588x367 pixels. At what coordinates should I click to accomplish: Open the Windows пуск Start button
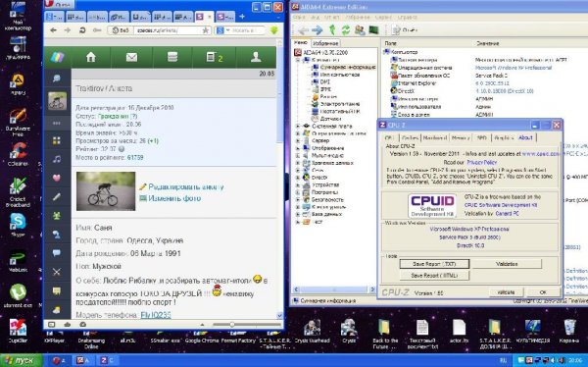[21, 360]
